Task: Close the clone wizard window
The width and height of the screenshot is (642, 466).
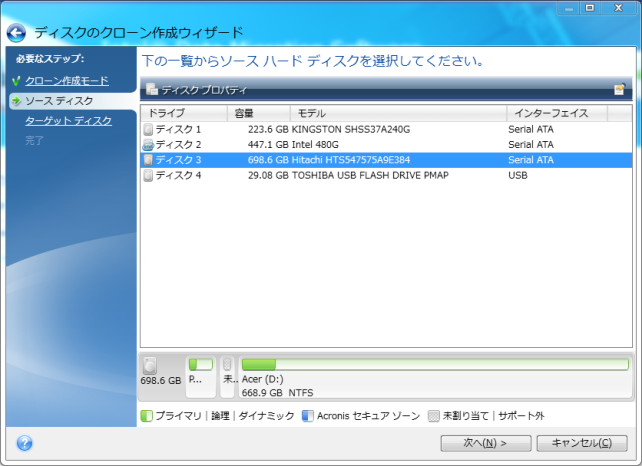Action: (x=619, y=8)
